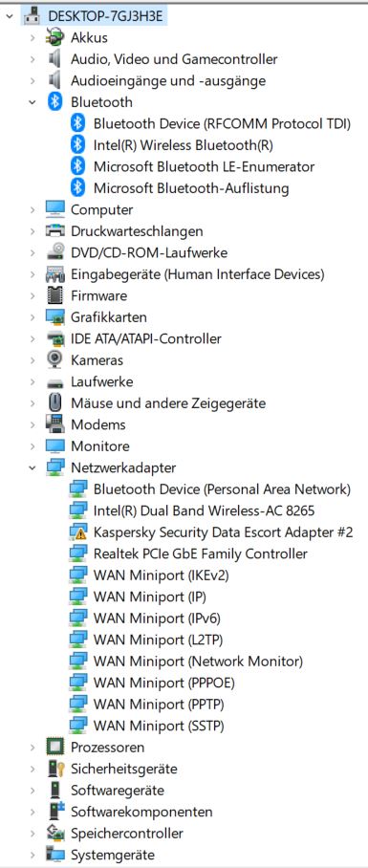Select Microsoft Bluetooth LE-Enumerator
Screen dimensions: 368x868
204,166
